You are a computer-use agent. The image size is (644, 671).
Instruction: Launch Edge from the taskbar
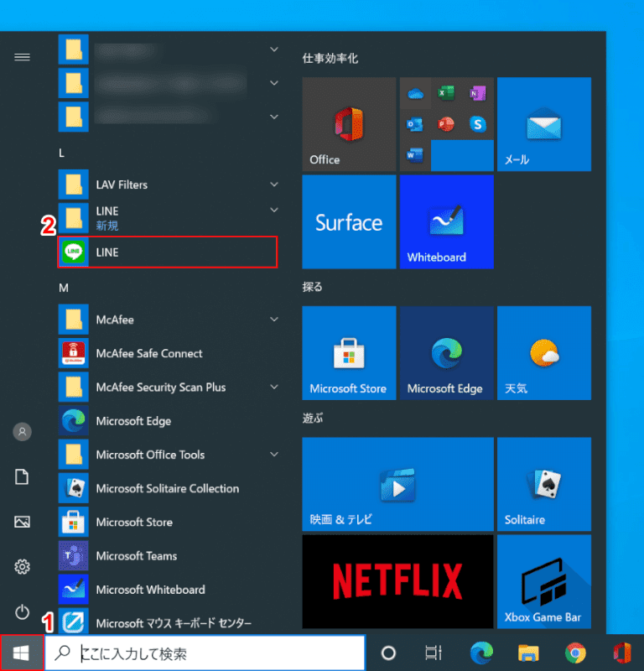(481, 653)
